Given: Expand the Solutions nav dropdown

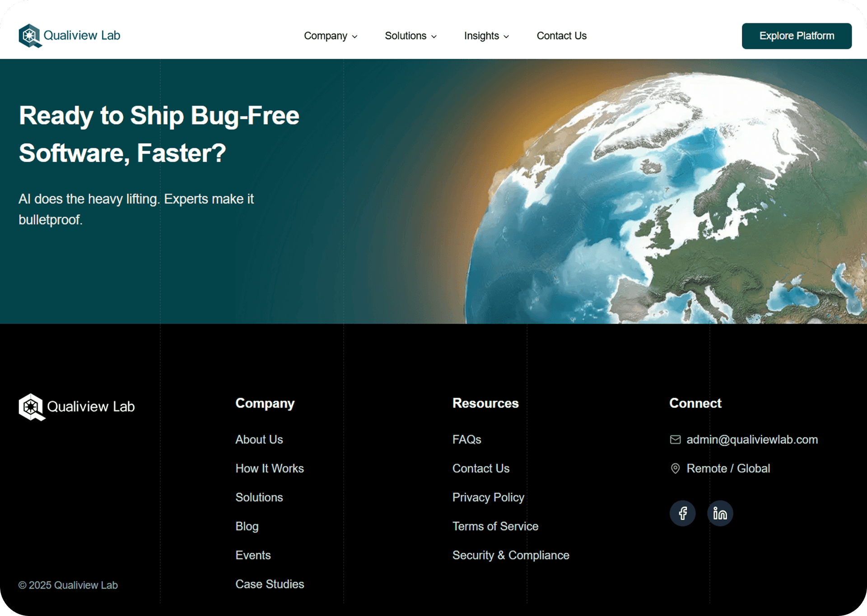Looking at the screenshot, I should [x=410, y=36].
